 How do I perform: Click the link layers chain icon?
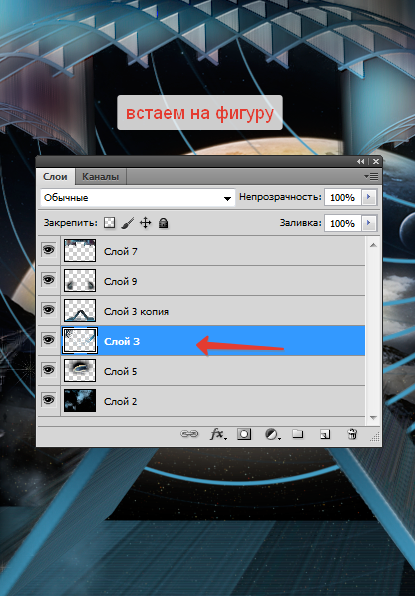189,434
